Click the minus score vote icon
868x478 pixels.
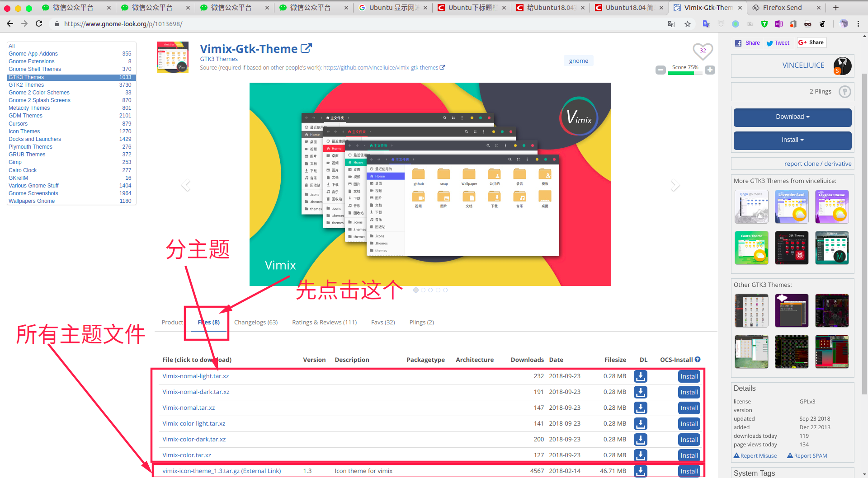(660, 70)
